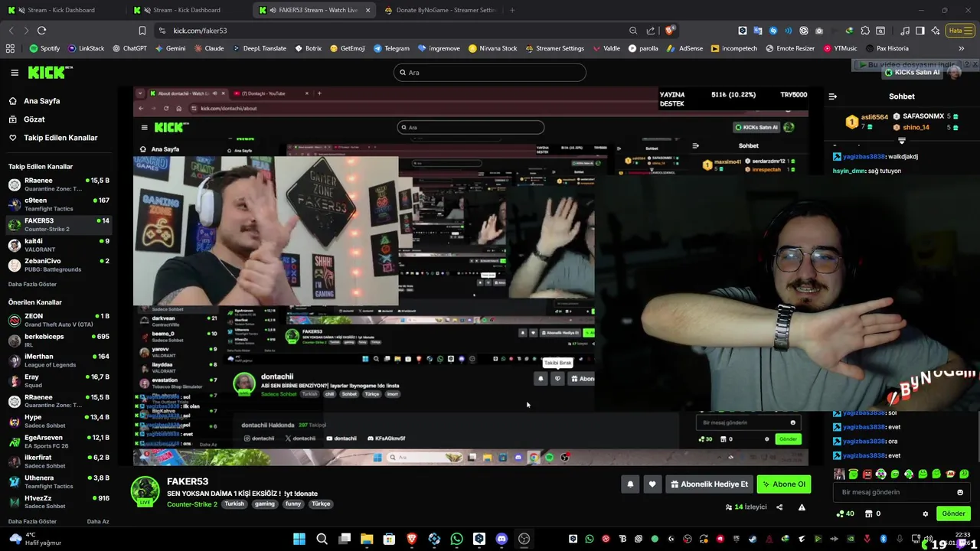
Task: Click the Shazam extension icon
Action: (x=773, y=31)
